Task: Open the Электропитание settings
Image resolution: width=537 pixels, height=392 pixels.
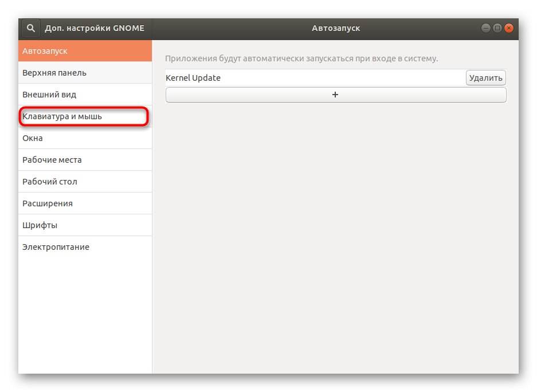Action: [85, 247]
